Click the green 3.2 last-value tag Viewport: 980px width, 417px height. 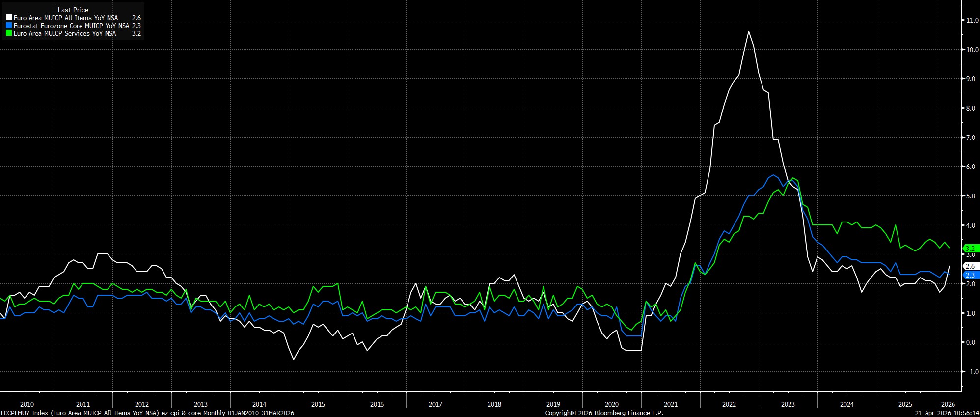point(970,249)
